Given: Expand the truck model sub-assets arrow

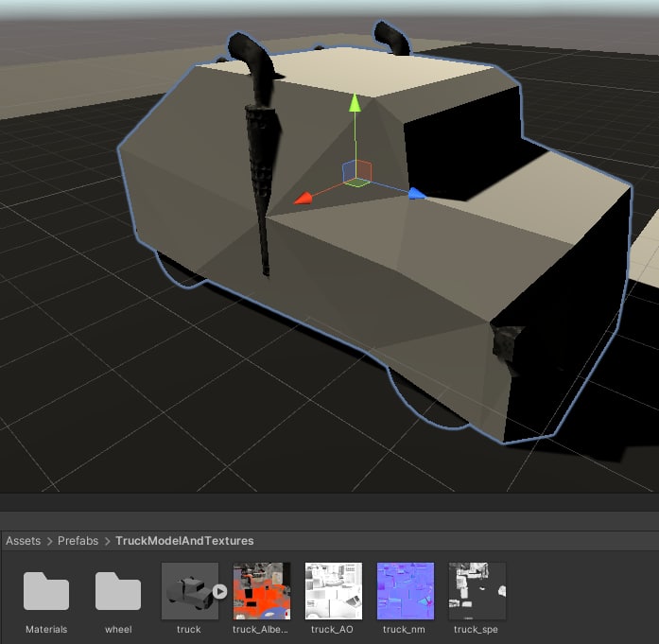Looking at the screenshot, I should (x=219, y=591).
